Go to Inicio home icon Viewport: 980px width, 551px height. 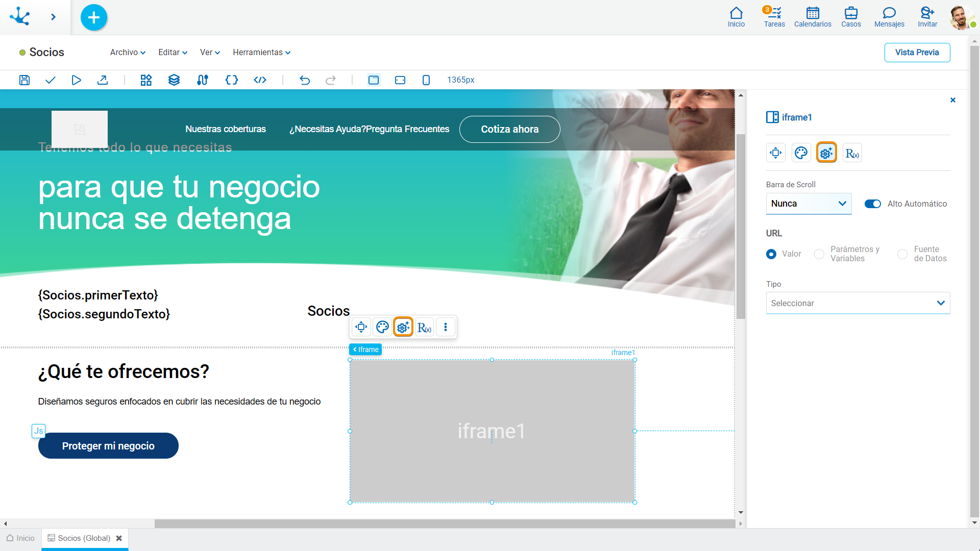(x=736, y=17)
